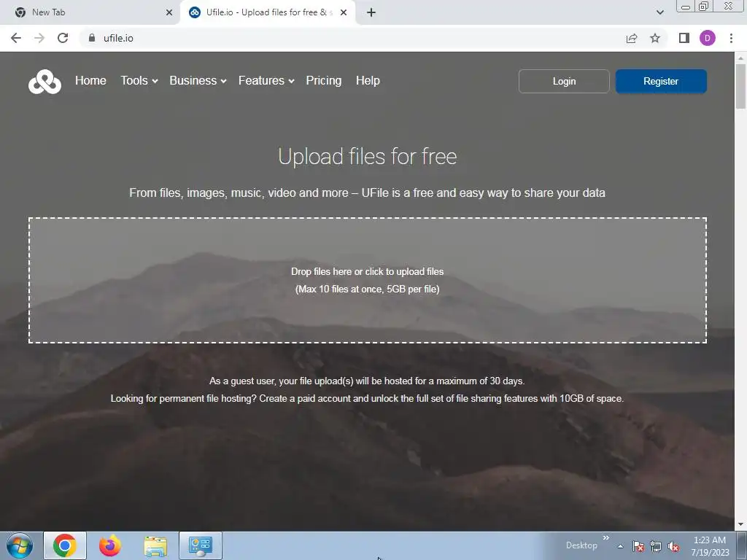Click the page vertical scrollbar thumb
The image size is (747, 560).
click(x=740, y=86)
